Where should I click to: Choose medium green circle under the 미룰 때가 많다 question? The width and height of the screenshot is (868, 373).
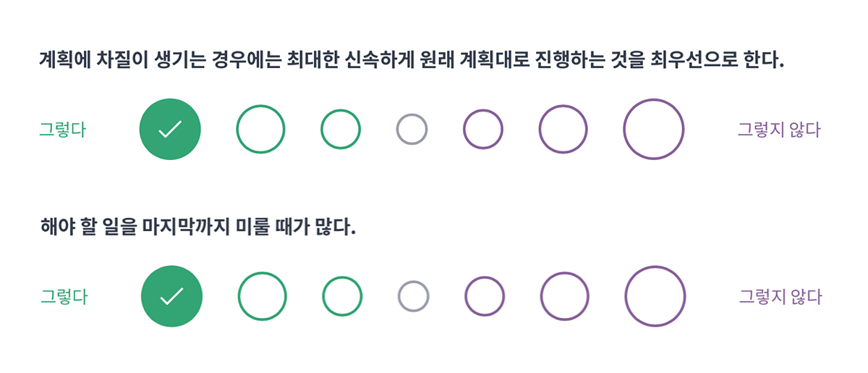(262, 296)
